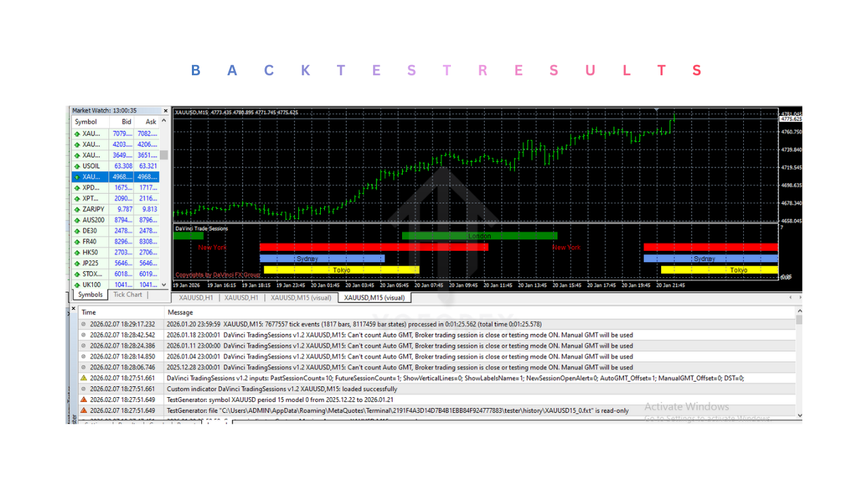Close the Market Watch panel

(165, 110)
